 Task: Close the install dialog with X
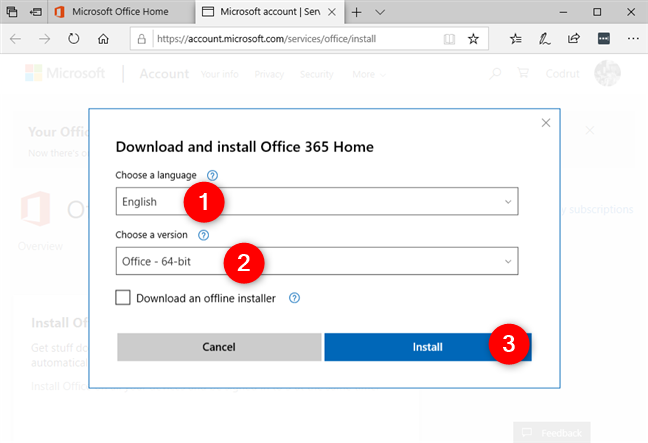tap(546, 123)
